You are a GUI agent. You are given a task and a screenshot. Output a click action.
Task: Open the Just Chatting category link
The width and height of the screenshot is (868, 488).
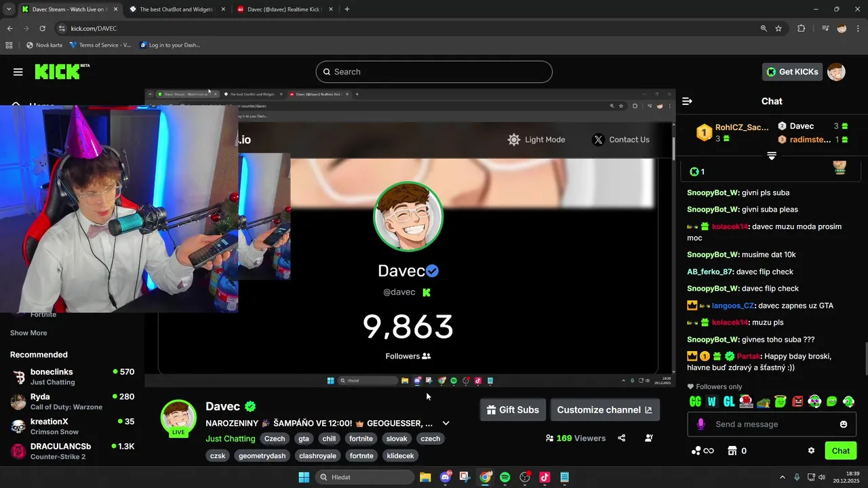point(231,439)
